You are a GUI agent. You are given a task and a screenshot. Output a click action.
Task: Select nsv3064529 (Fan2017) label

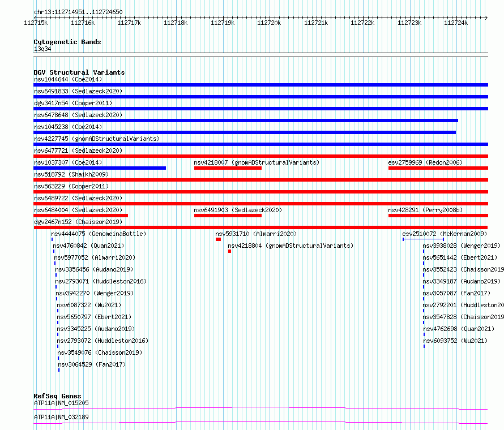(92, 364)
